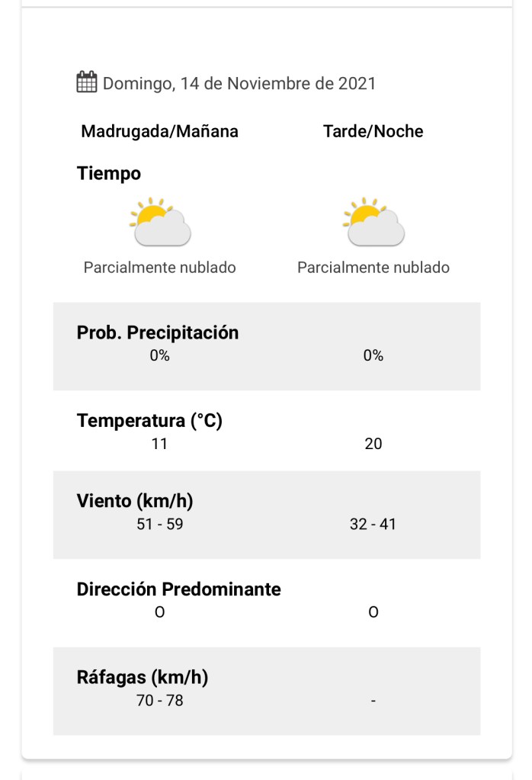Tap the morning 0% precipitation value
The image size is (532, 780).
click(x=159, y=356)
